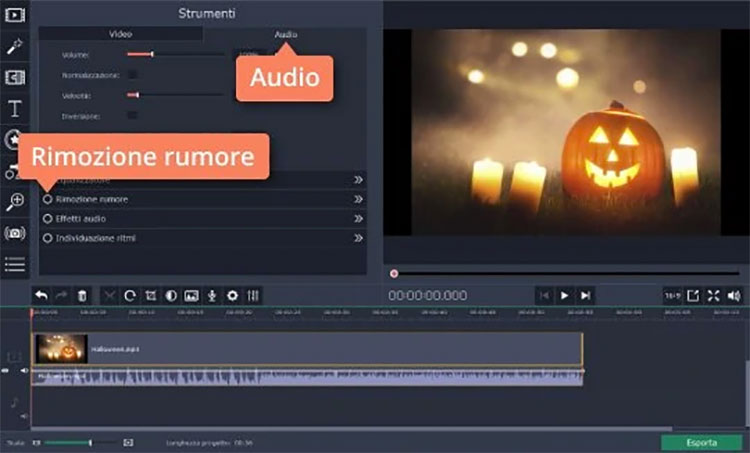The width and height of the screenshot is (750, 453).
Task: Select the Halloween.mp4 video clip thumbnail
Action: coord(61,349)
